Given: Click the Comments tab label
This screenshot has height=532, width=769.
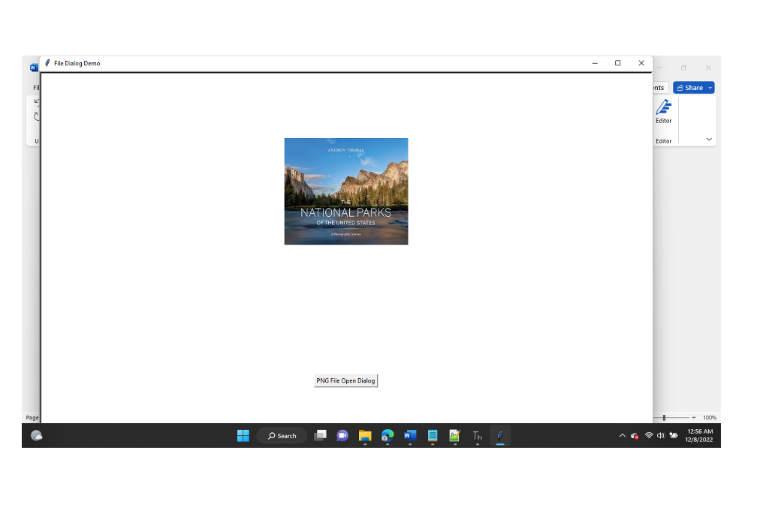Looking at the screenshot, I should click(x=657, y=87).
